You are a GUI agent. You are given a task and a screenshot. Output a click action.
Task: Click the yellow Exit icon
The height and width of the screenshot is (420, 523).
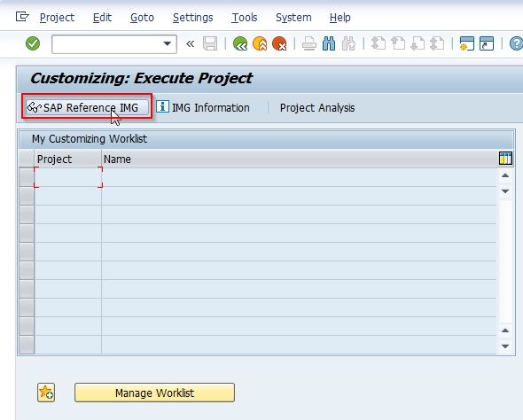pos(260,43)
